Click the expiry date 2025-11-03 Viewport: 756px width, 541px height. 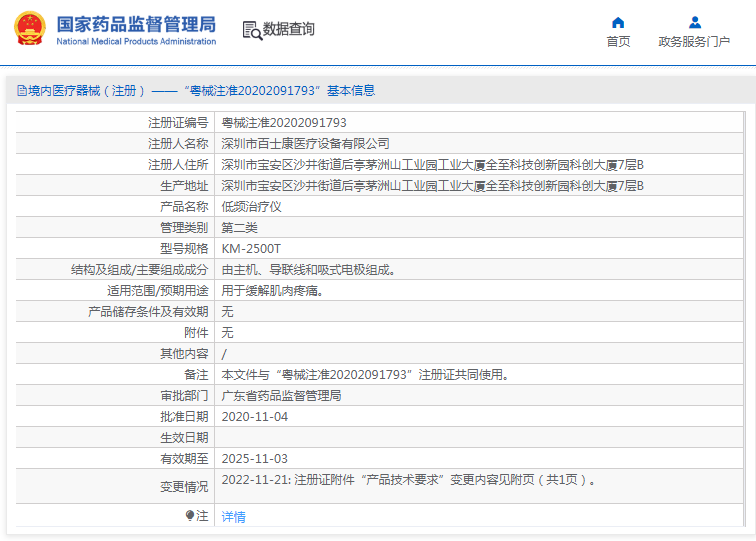pyautogui.click(x=254, y=459)
